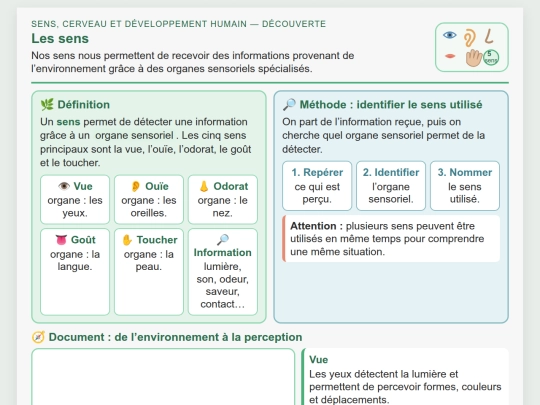The width and height of the screenshot is (540, 405).
Task: Click the nose emoji in Odorat card
Action: (204, 186)
